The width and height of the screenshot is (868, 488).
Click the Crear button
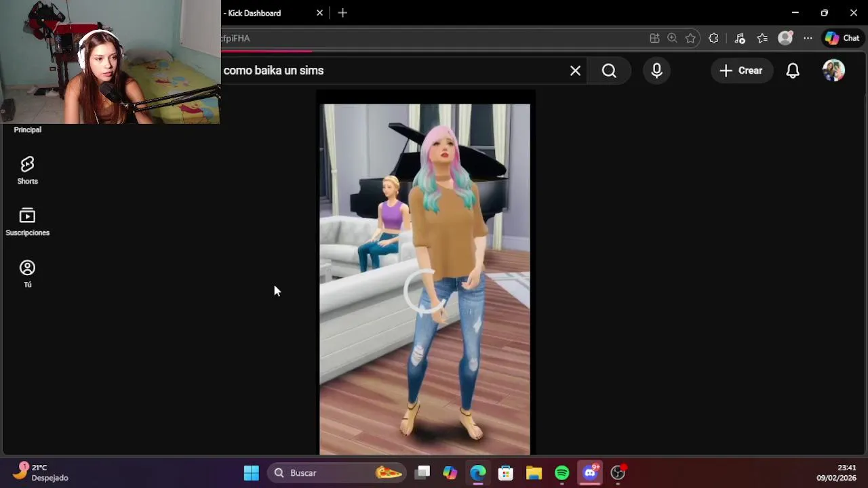tap(741, 70)
